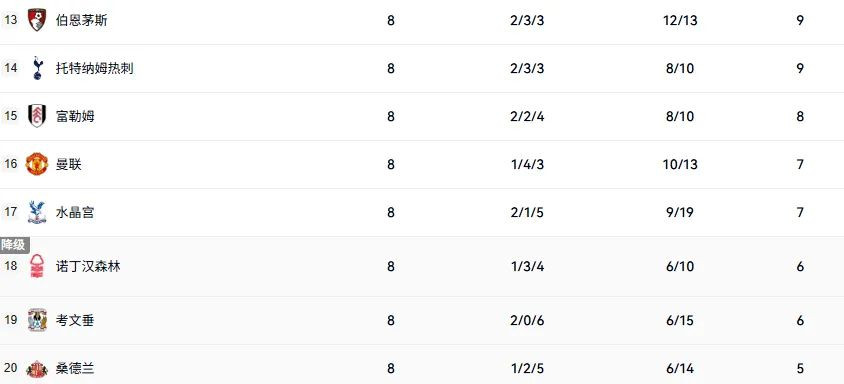Select rank number 16 row

[422, 164]
